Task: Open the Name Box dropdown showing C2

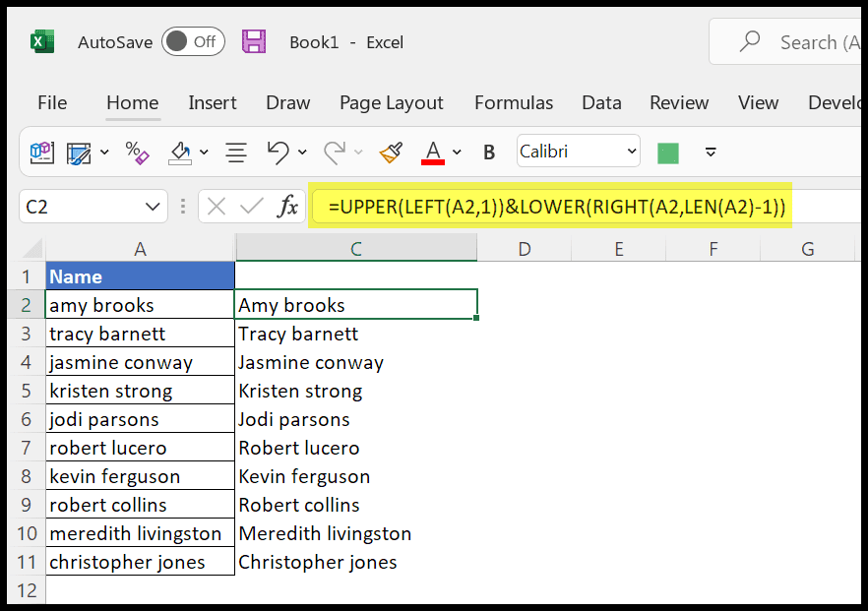Action: click(152, 207)
